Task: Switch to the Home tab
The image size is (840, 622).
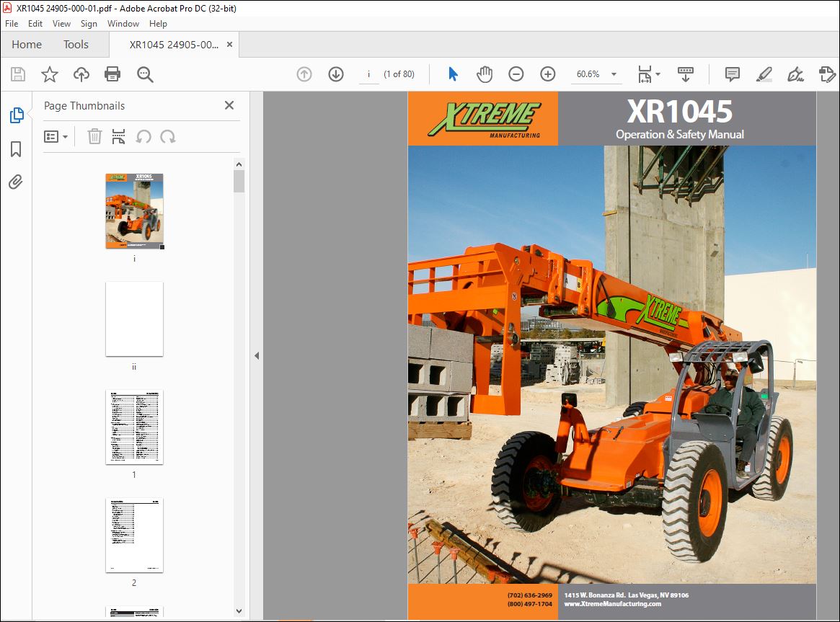Action: click(27, 45)
